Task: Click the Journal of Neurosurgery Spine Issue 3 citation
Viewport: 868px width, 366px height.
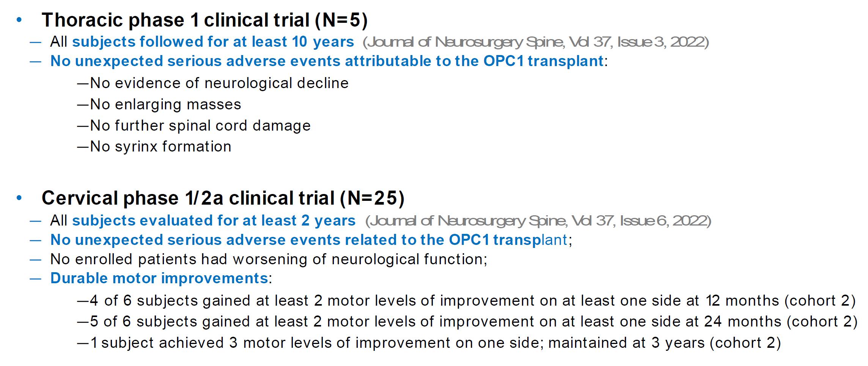Action: click(536, 42)
